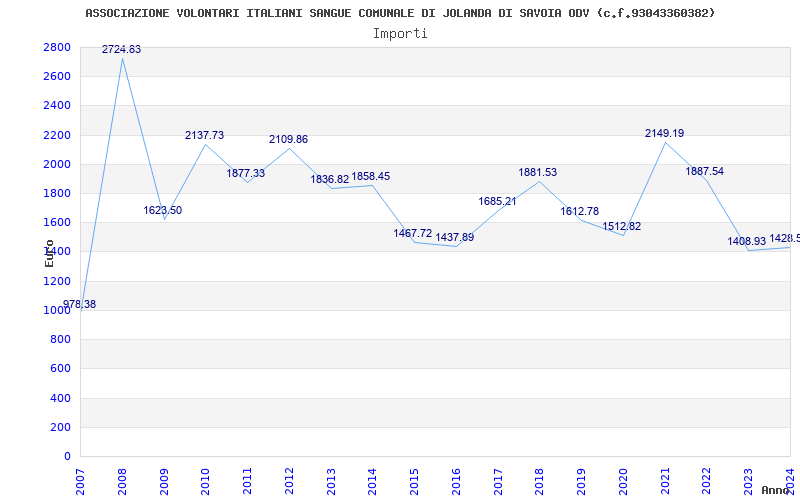Click the chart title ASSOCIAZIONE VOLONTARI ITALIANI SANGUE
800x500 pixels.
coord(401,13)
